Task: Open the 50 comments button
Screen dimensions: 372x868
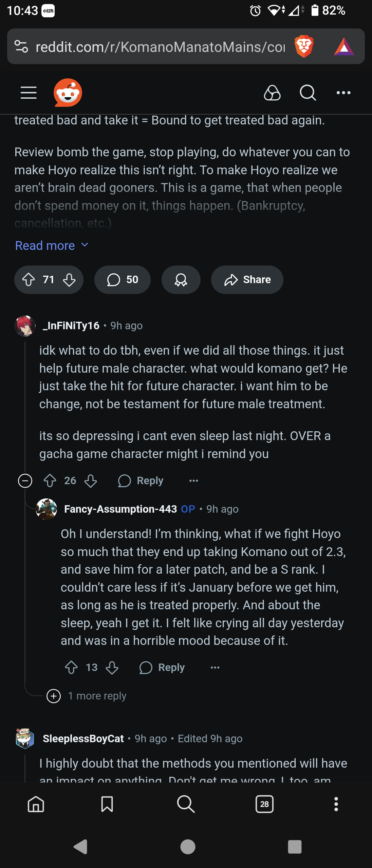Action: (123, 280)
